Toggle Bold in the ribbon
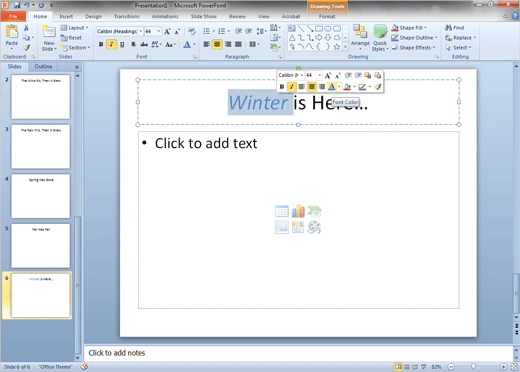 click(101, 44)
